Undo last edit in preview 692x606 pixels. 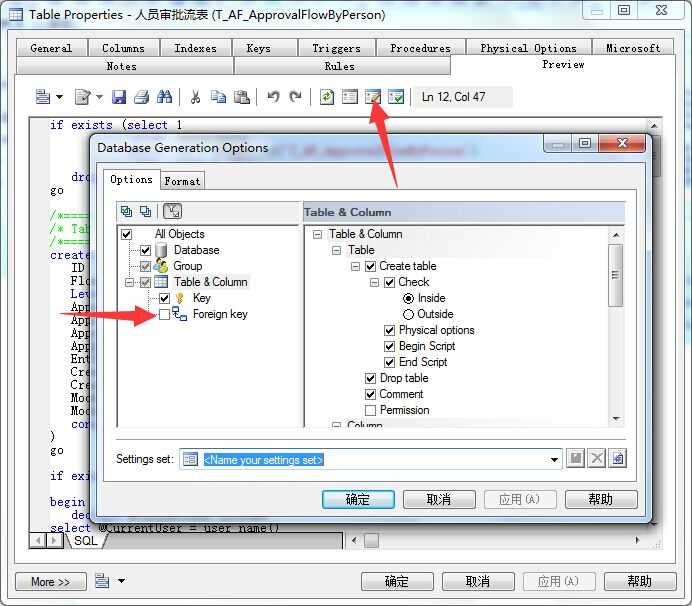point(273,97)
